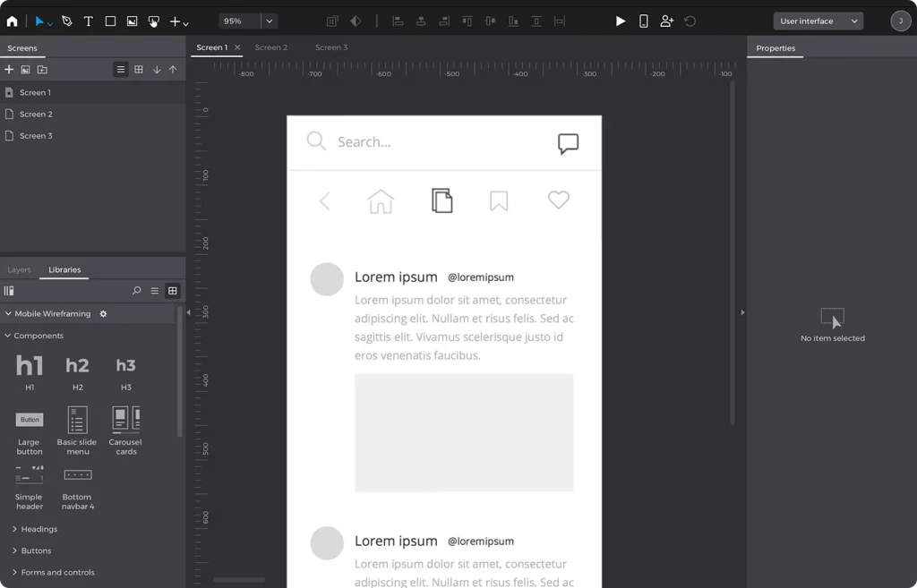The image size is (917, 588).
Task: Click the Add user share icon
Action: pos(666,21)
